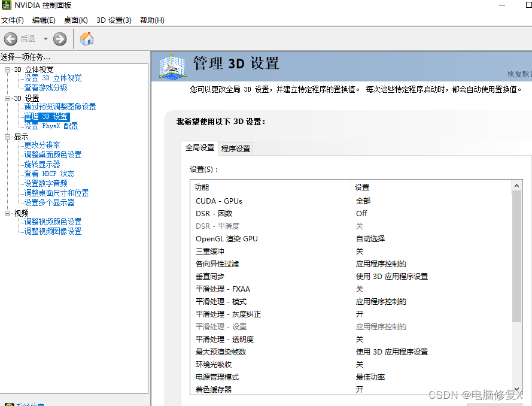
Task: Open 设置 3D 立体视觉 link
Action: [53, 78]
